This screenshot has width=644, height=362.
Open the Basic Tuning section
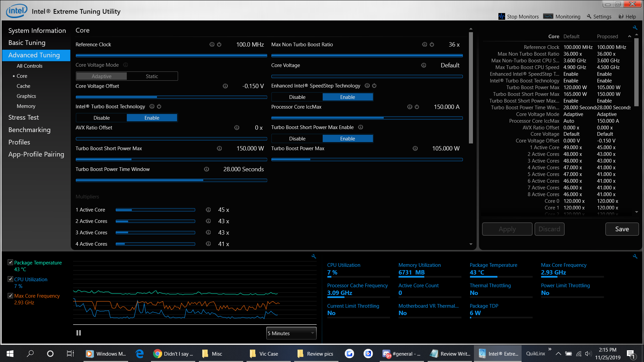(27, 43)
